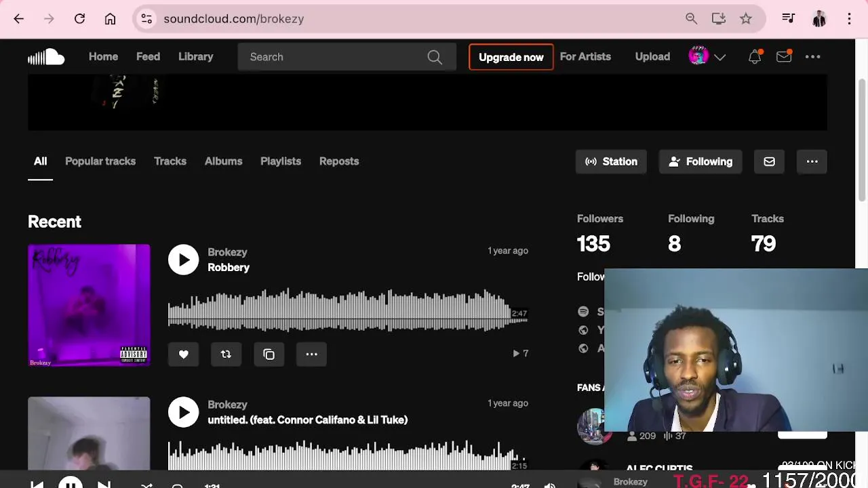Seek within the untitled. waveform
Viewport: 868px width, 488px height.
(x=348, y=455)
